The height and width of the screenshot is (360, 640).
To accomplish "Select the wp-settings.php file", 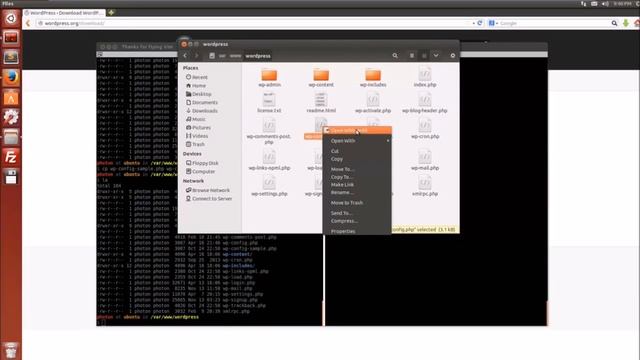I will [269, 186].
